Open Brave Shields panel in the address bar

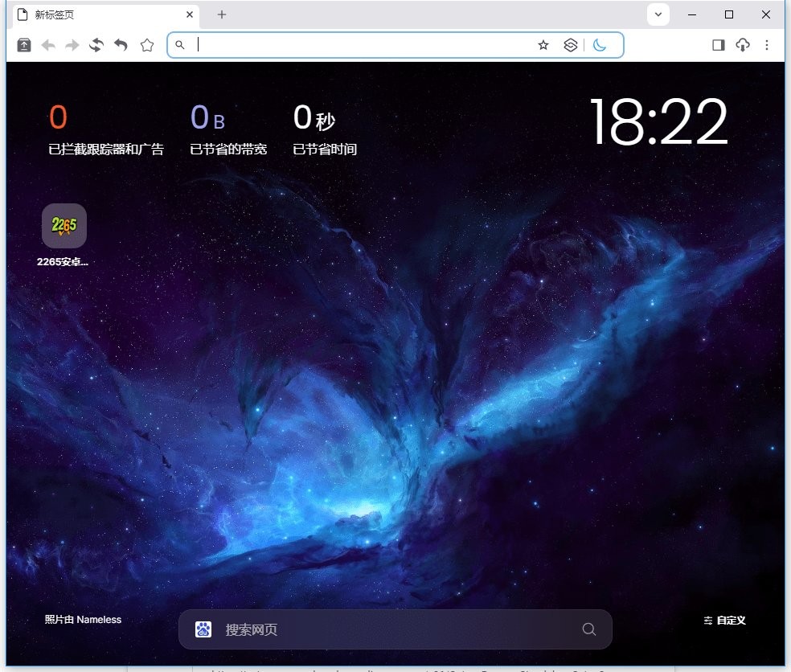click(x=571, y=45)
